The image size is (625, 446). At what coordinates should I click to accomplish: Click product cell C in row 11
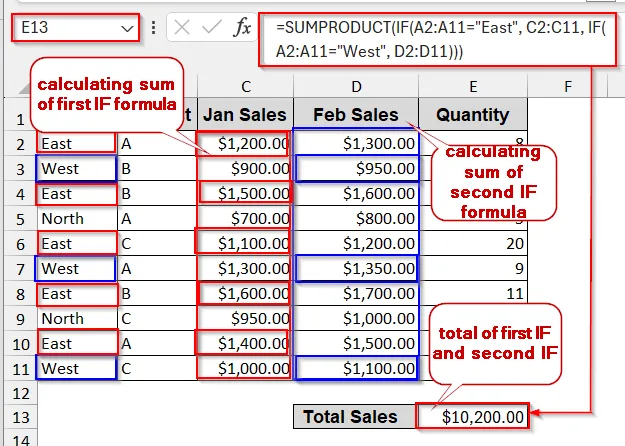click(157, 368)
